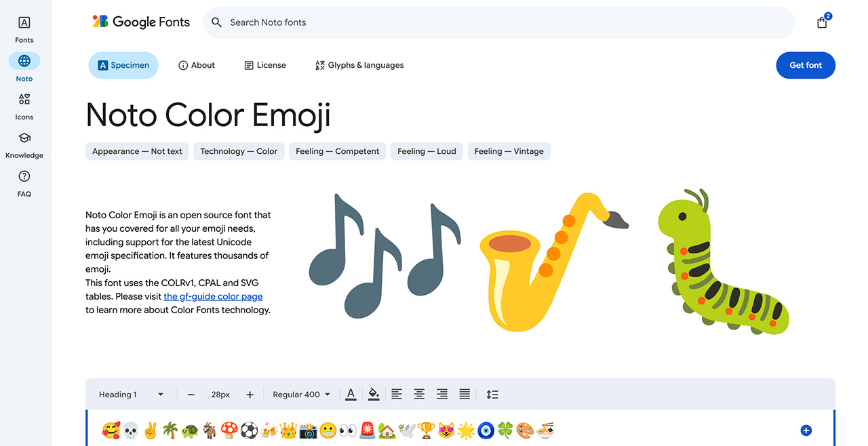The height and width of the screenshot is (446, 868).
Task: Expand the Regular 400 weight dropdown
Action: pos(302,394)
